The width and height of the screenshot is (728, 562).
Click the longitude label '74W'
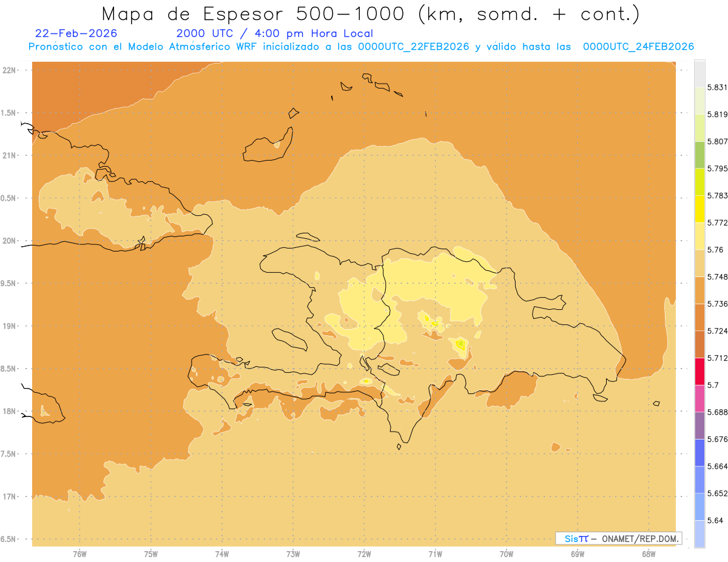[222, 554]
